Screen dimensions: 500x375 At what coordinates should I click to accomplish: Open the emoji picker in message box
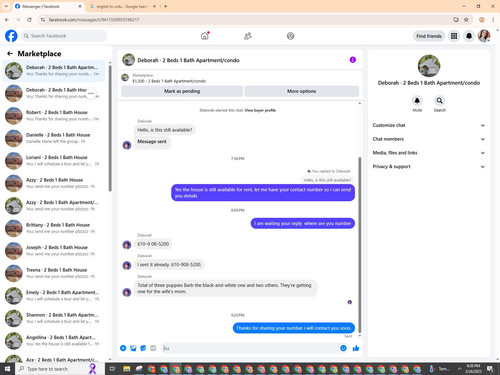[x=343, y=348]
